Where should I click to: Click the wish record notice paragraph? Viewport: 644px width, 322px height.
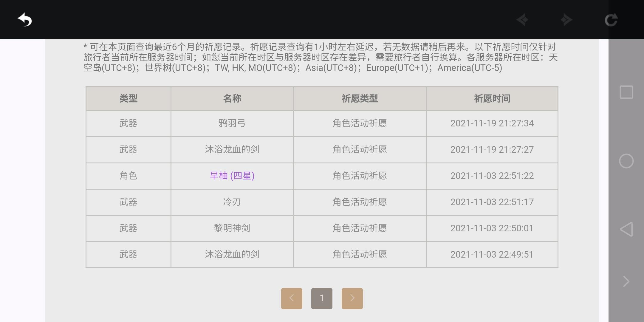(321, 57)
